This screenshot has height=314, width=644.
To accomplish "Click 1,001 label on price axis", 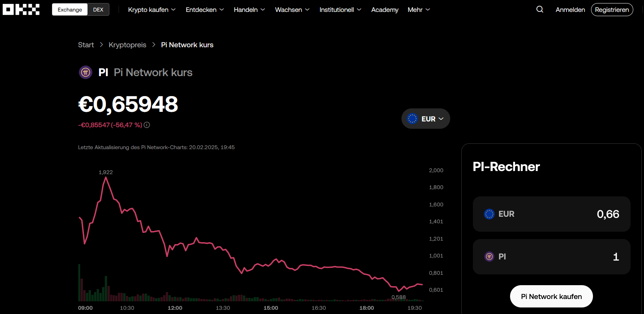I will tap(436, 256).
